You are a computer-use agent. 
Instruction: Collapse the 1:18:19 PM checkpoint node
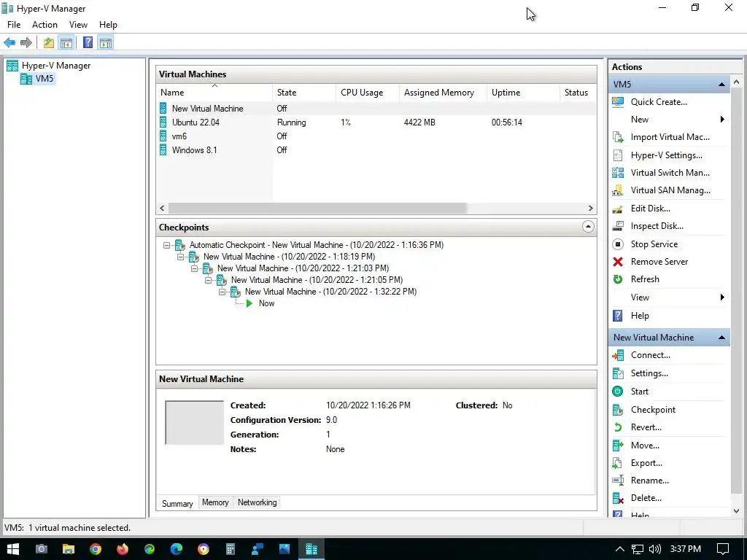tap(180, 257)
